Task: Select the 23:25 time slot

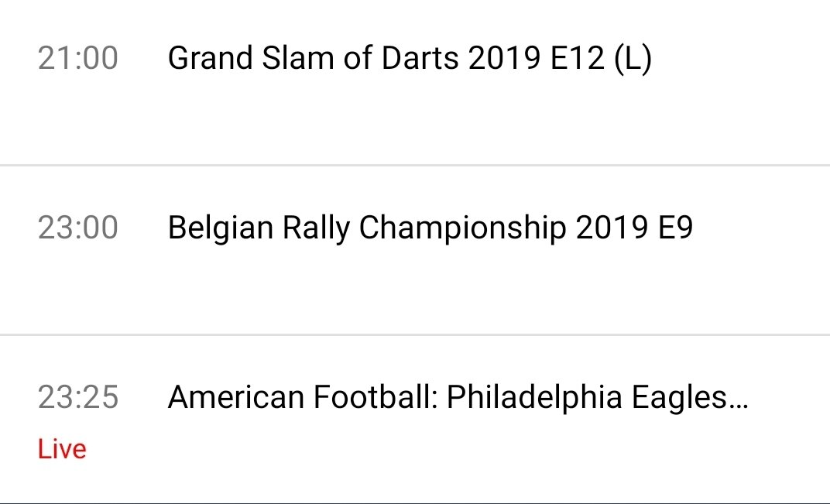Action: (x=77, y=398)
